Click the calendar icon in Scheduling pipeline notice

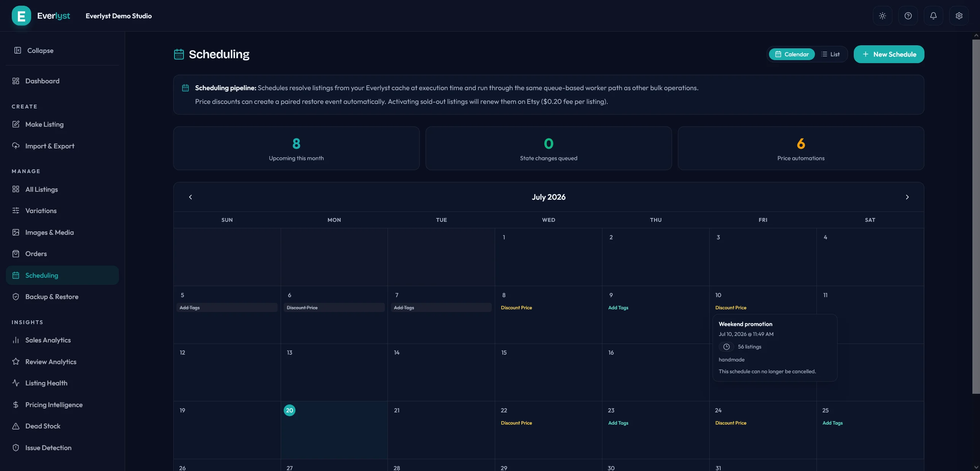point(185,88)
